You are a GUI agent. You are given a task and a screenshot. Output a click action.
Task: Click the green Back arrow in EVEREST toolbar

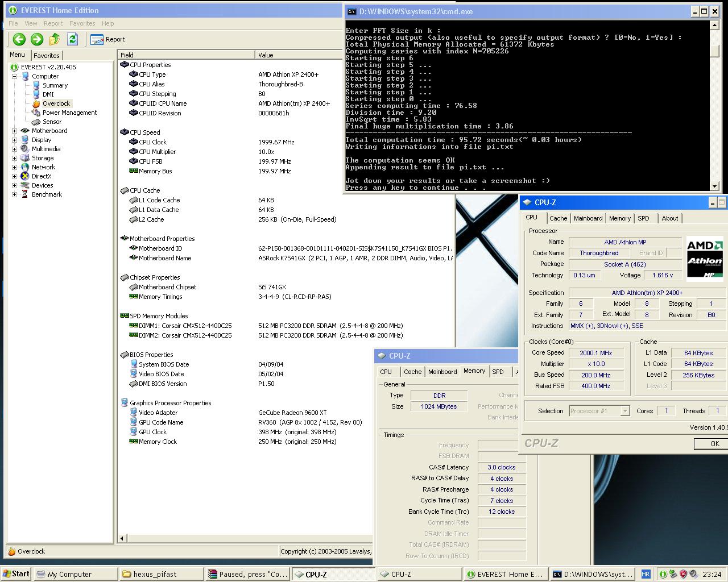click(x=19, y=39)
